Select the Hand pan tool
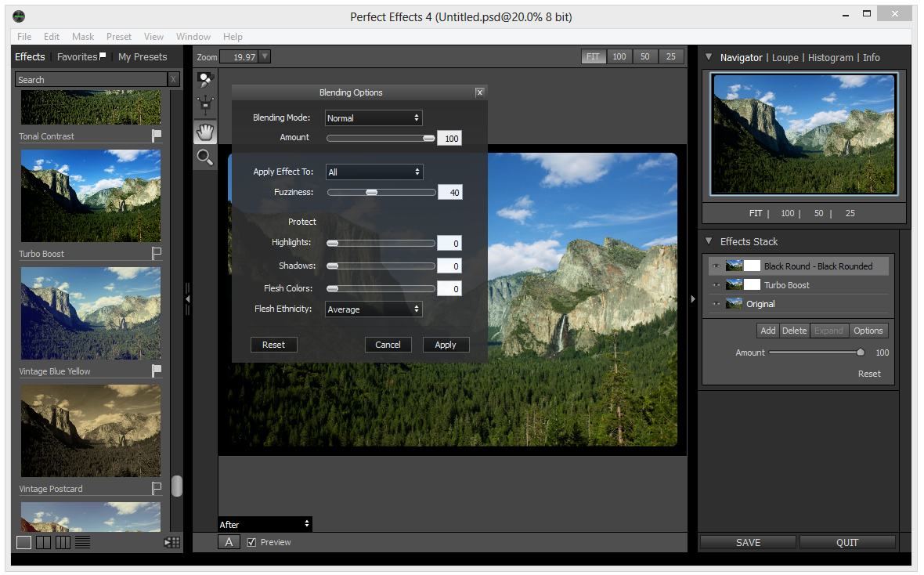Screen dimensions: 924x575 [x=205, y=132]
